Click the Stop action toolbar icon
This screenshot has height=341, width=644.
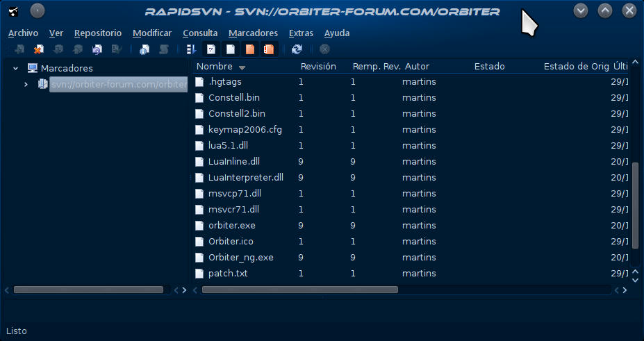click(x=324, y=49)
